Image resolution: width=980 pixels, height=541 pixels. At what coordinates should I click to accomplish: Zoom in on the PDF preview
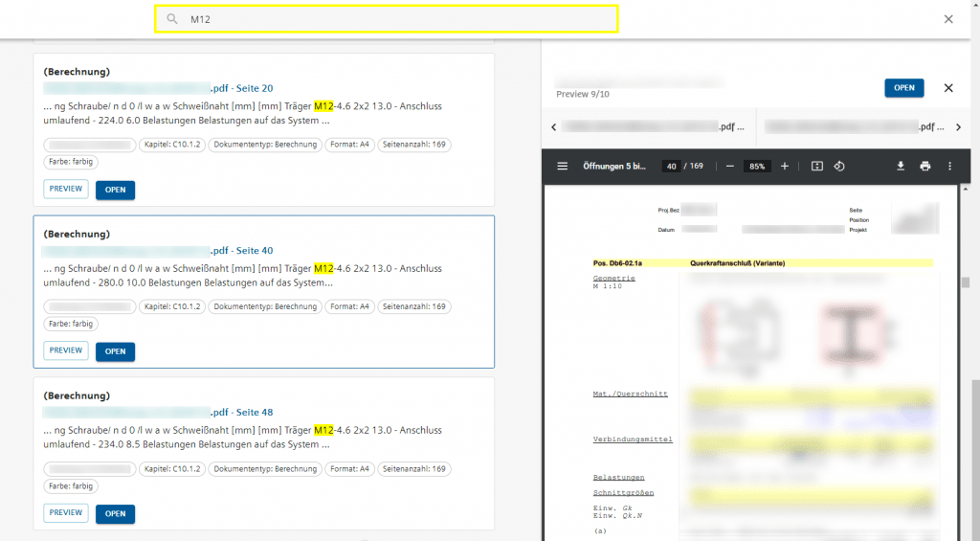[785, 166]
